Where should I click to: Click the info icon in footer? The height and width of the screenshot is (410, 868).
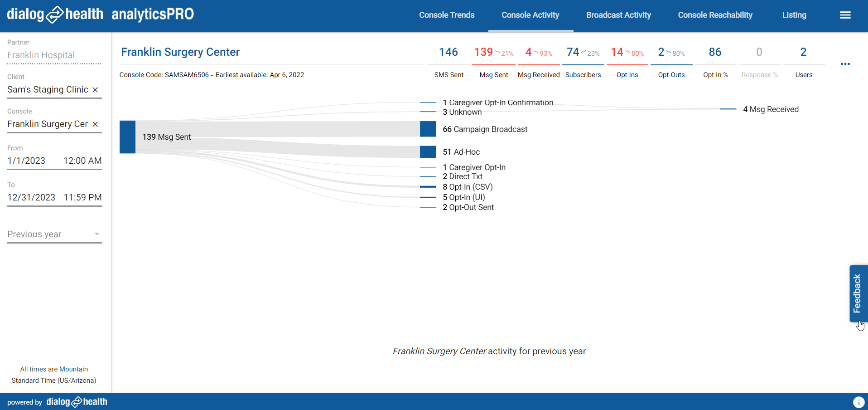(858, 402)
